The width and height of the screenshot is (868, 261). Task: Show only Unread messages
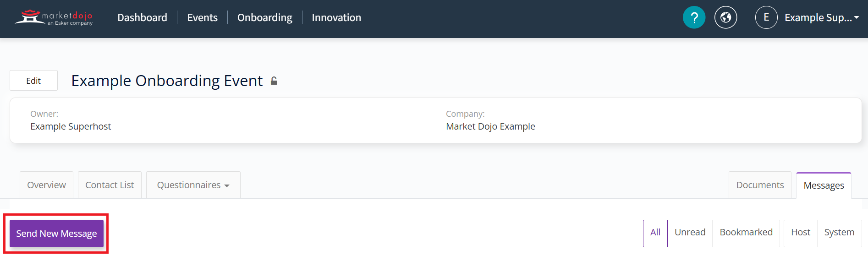[x=690, y=233]
